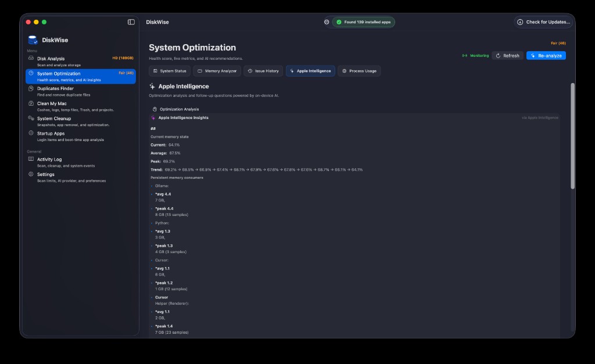Toggle the sidebar panel icon

coord(131,22)
